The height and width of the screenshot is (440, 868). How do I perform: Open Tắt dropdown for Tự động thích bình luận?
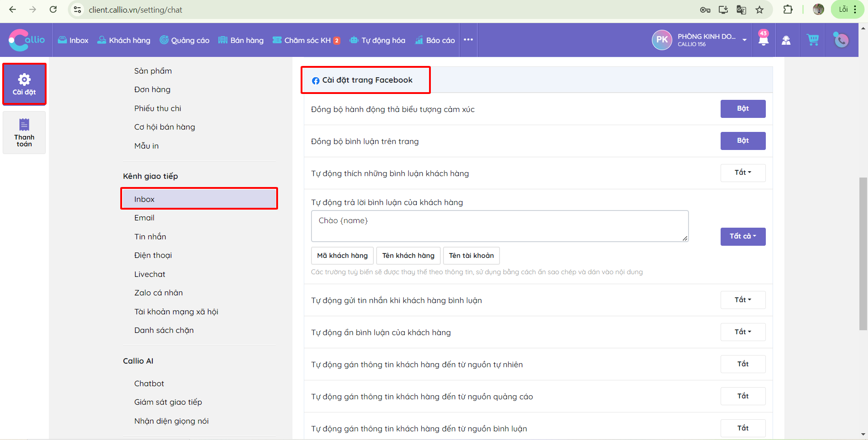[743, 173]
